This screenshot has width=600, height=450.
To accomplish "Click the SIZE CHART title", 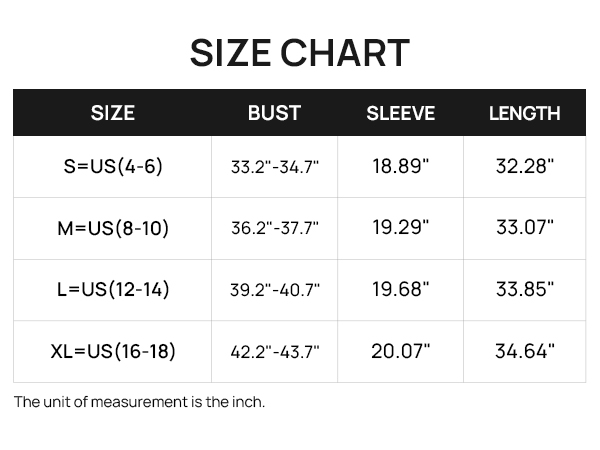I will (x=300, y=53).
